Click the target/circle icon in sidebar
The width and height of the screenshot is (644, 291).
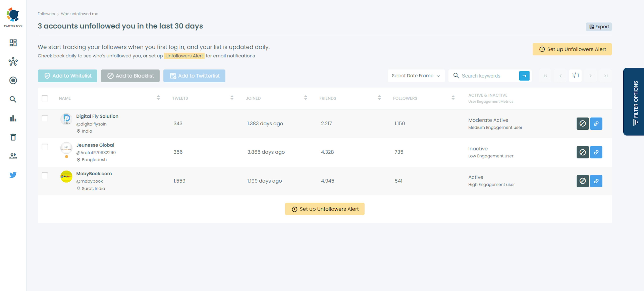click(x=13, y=80)
